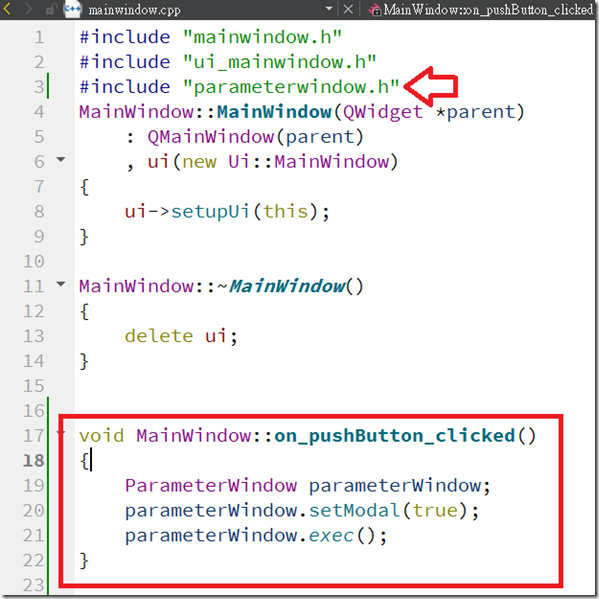This screenshot has height=599, width=599.
Task: Click the "mainwindow.h" include string
Action: tap(262, 37)
